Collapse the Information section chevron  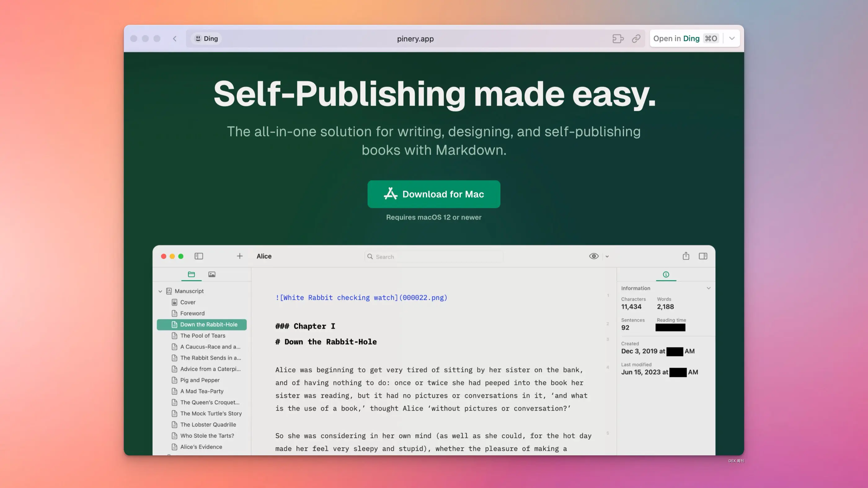click(x=708, y=288)
